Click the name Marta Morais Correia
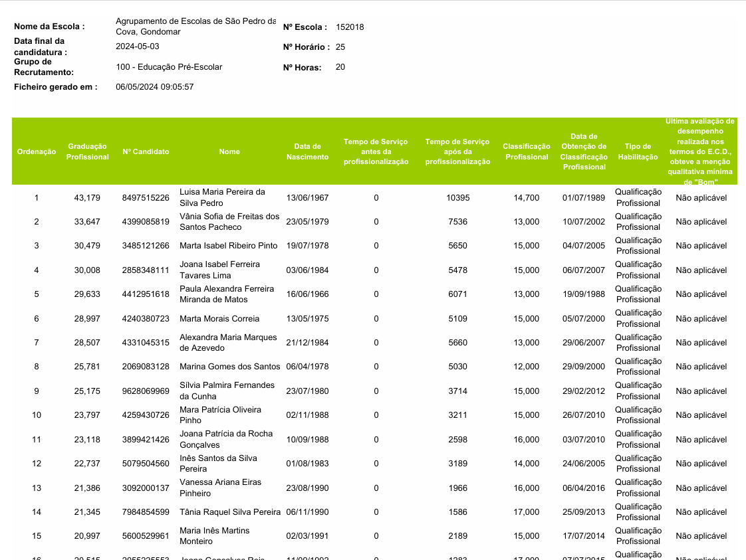The width and height of the screenshot is (746, 560). (x=219, y=319)
